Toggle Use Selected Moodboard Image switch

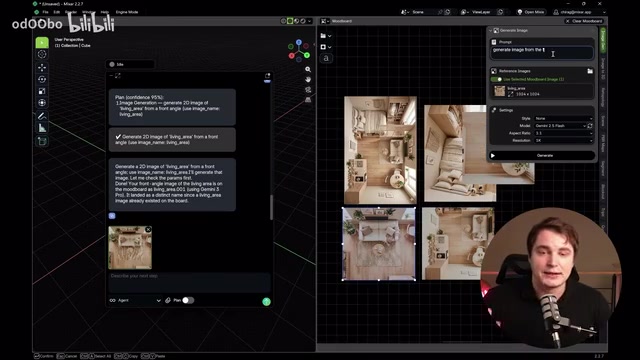(496, 79)
